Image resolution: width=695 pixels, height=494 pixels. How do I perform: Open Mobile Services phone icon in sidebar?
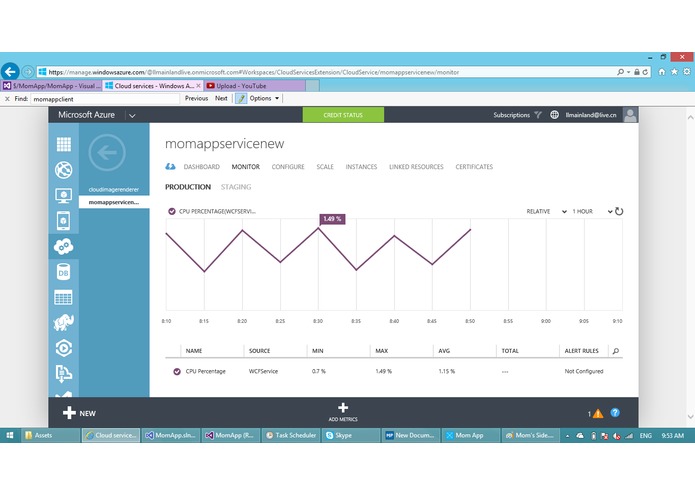(x=63, y=221)
